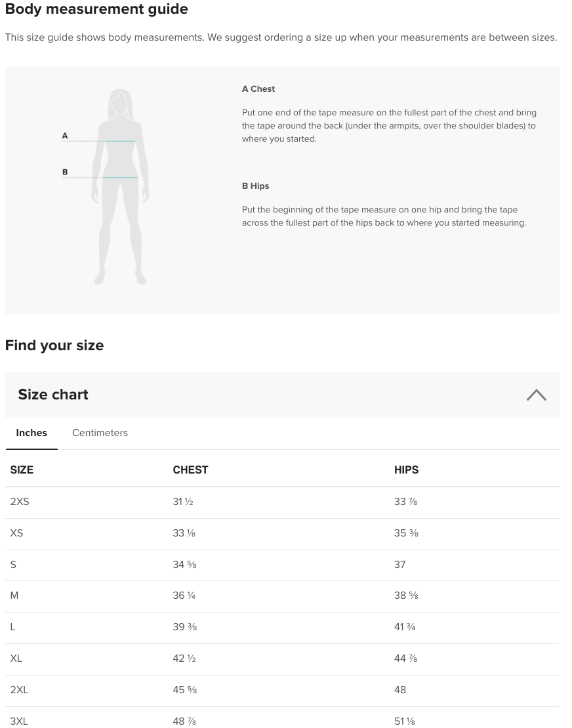Click the Size chart header
Screen dimensions: 572x728
(x=53, y=395)
